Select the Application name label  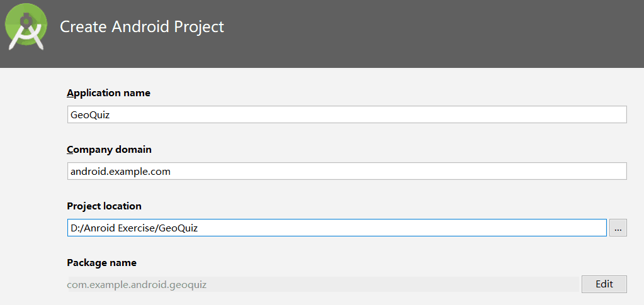(x=108, y=93)
